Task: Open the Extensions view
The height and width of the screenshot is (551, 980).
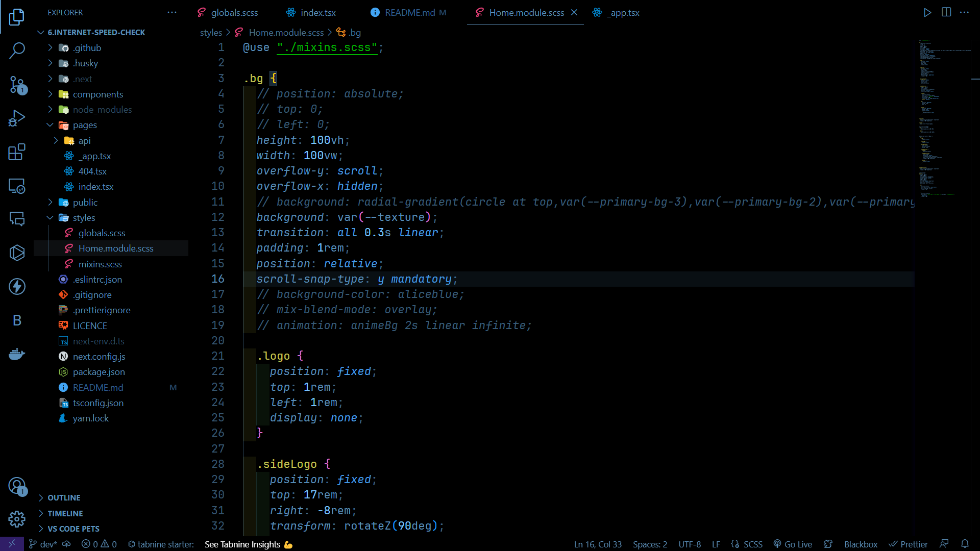Action: pos(17,152)
